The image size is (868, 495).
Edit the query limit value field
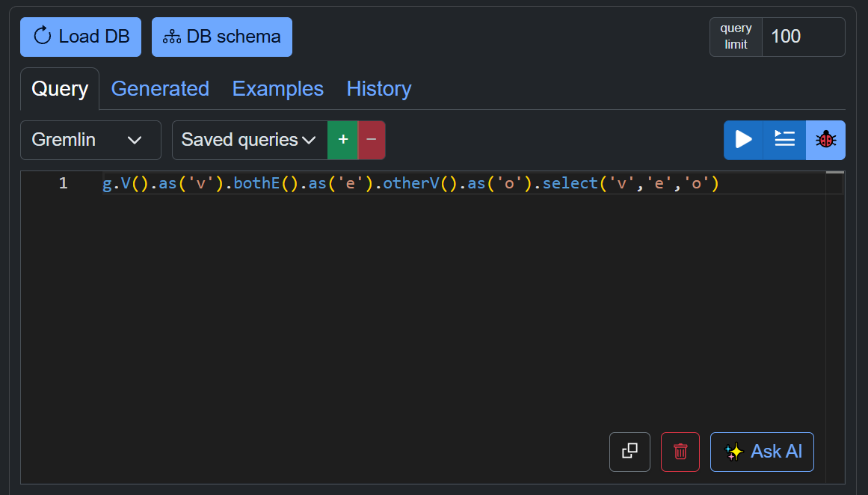[x=803, y=37]
